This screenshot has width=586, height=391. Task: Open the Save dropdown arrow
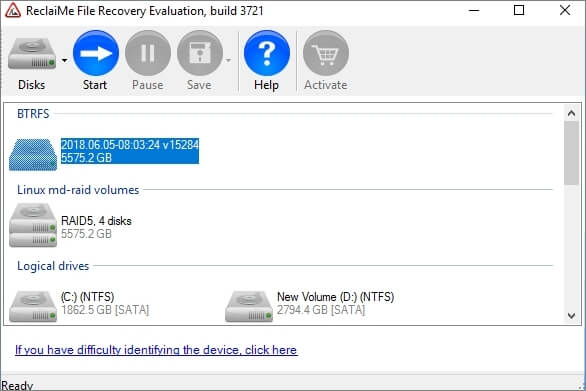pyautogui.click(x=228, y=60)
